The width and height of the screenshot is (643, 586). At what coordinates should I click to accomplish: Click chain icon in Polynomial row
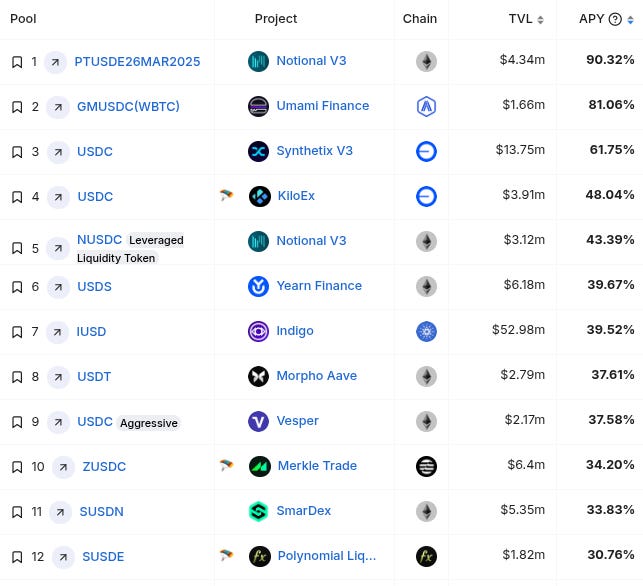point(426,556)
